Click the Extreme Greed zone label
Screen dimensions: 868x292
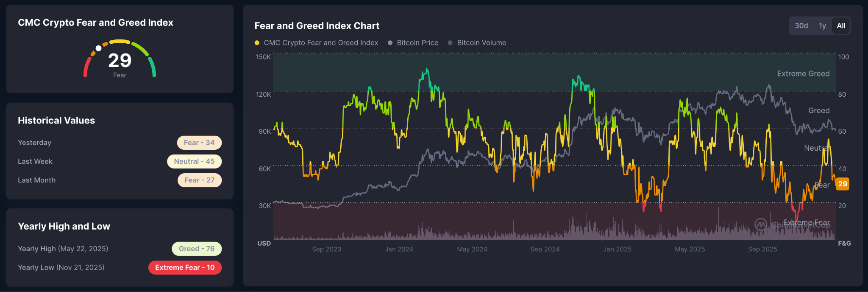coord(803,74)
